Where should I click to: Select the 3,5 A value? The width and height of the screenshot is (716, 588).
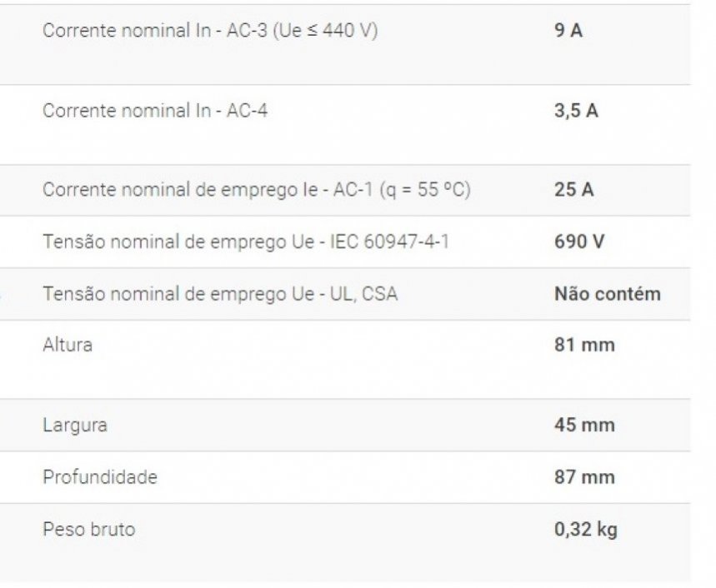(576, 110)
